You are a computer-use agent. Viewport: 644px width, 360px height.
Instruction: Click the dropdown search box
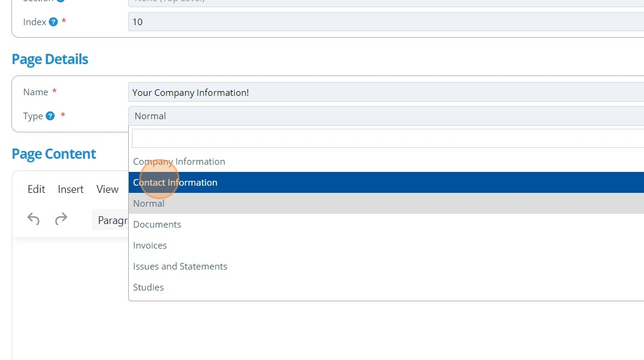(388, 138)
